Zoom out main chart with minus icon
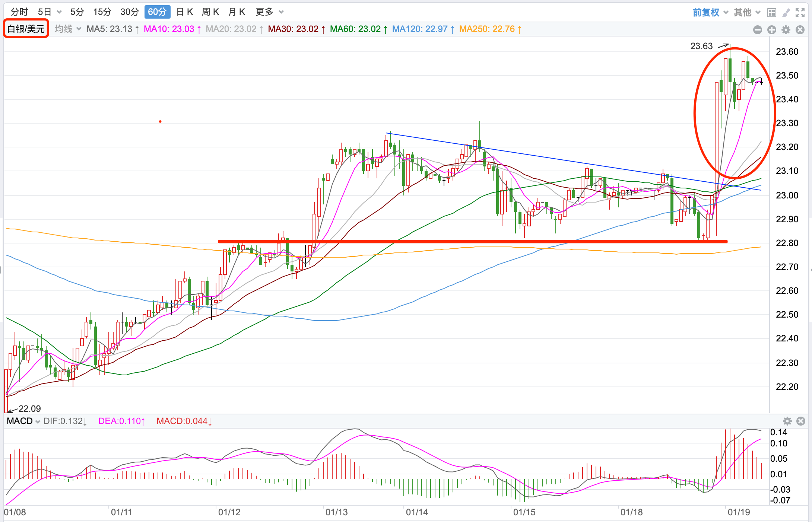 tap(757, 30)
